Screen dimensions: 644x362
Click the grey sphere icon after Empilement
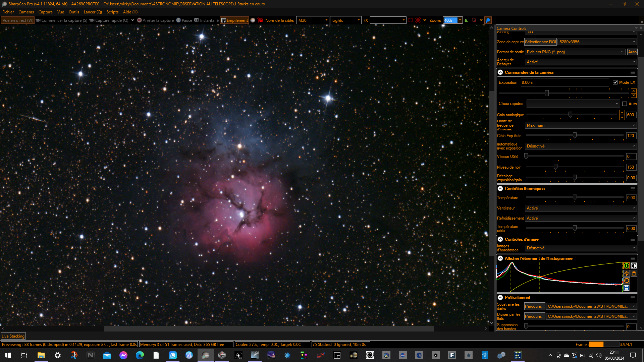click(253, 20)
